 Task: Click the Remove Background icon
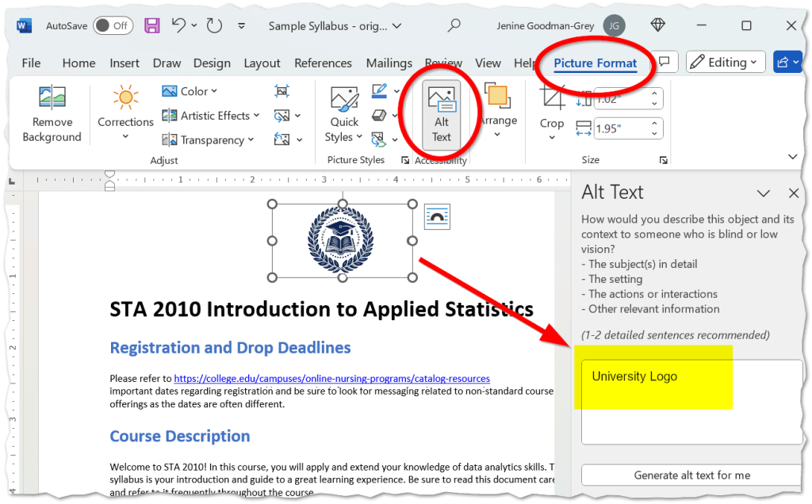coord(52,98)
